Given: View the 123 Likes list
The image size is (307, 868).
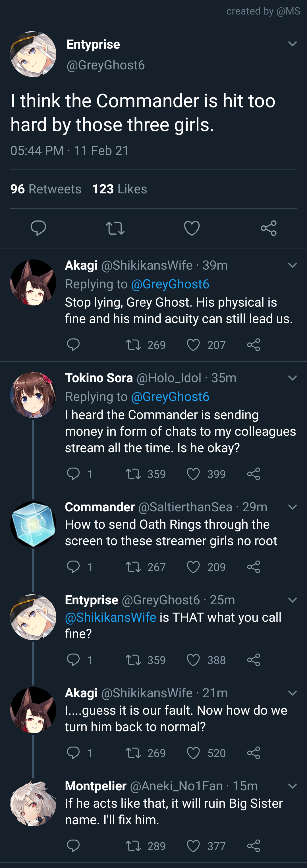Looking at the screenshot, I should click(119, 189).
